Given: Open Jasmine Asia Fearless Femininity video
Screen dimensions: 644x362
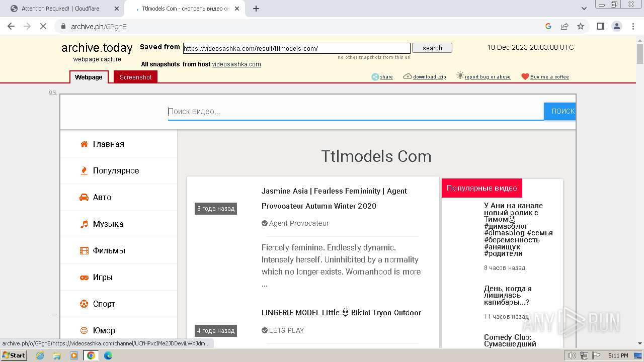Looking at the screenshot, I should point(334,199).
